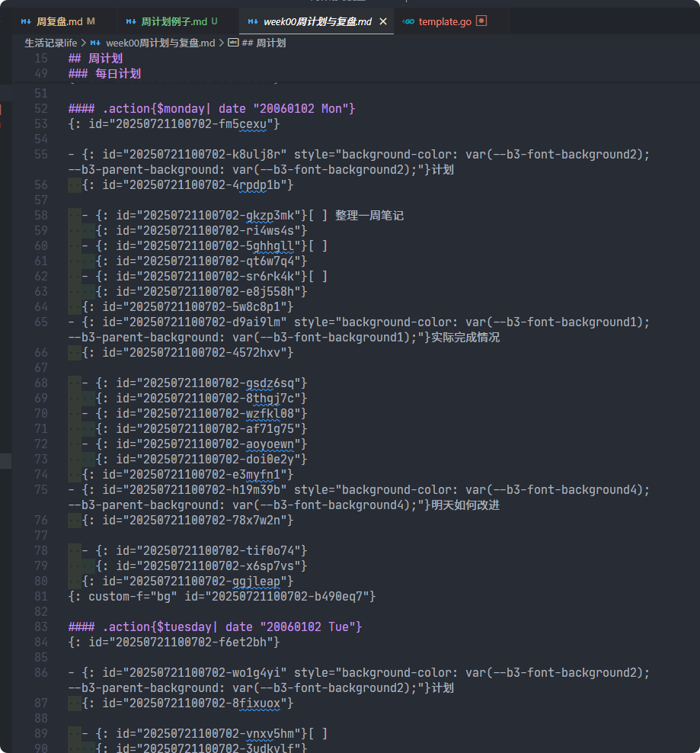Click line with id ggjleap

[187, 581]
